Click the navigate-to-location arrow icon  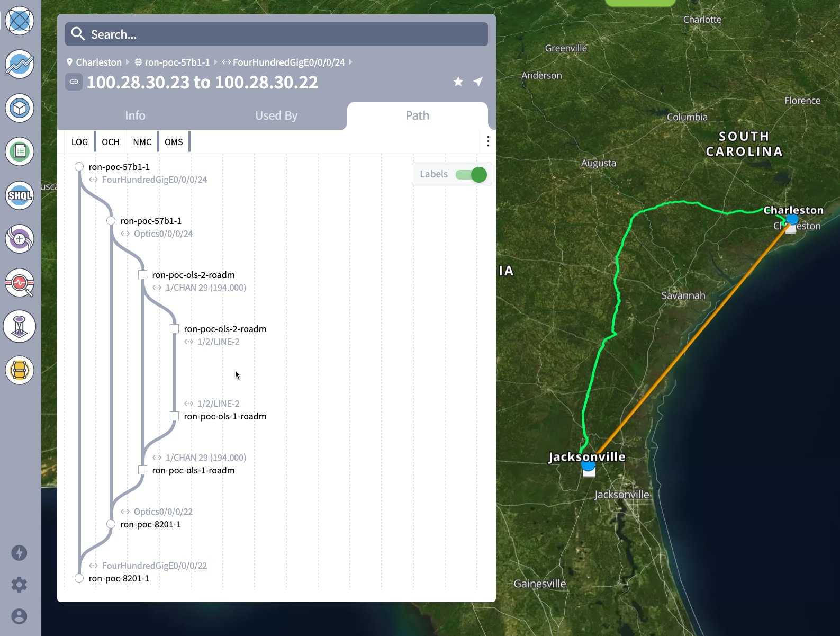coord(478,82)
